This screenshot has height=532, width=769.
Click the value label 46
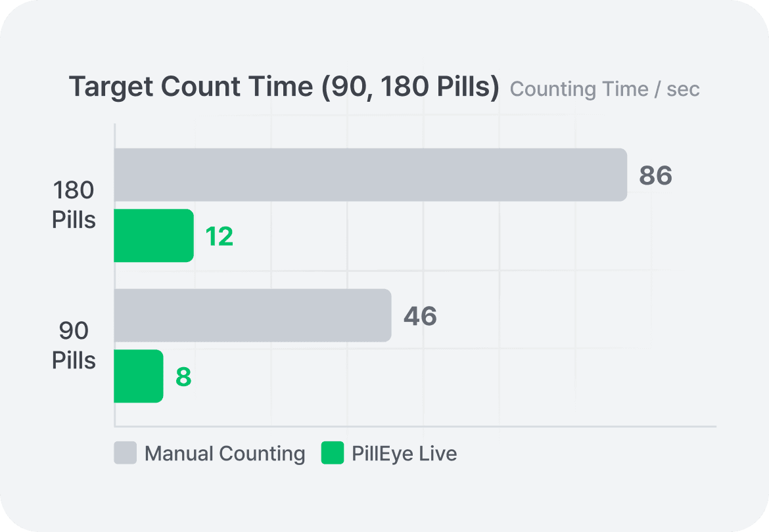[420, 317]
